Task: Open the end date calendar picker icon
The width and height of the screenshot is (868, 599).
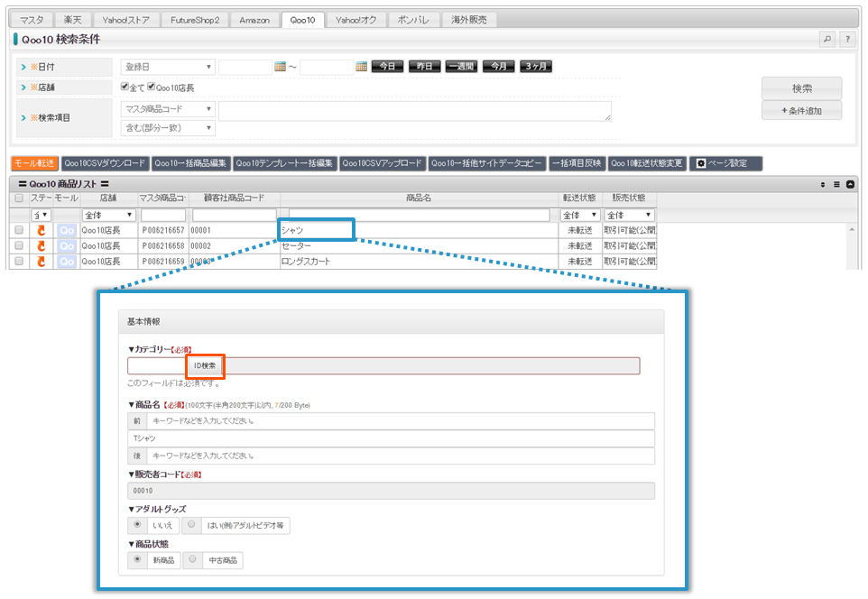Action: click(362, 67)
